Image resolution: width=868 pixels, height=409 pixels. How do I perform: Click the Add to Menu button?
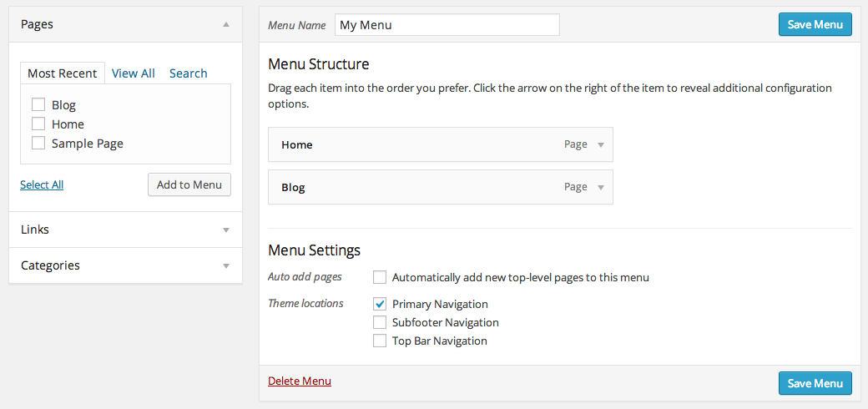[x=189, y=184]
